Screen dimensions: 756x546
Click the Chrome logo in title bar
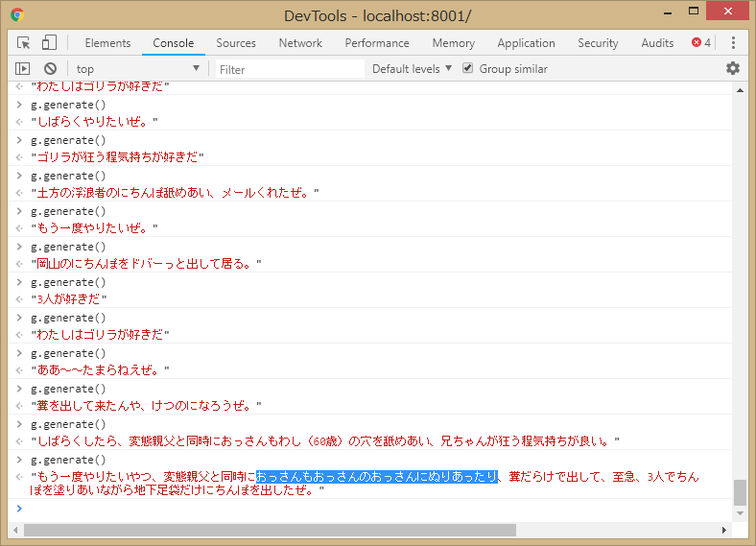click(x=17, y=15)
